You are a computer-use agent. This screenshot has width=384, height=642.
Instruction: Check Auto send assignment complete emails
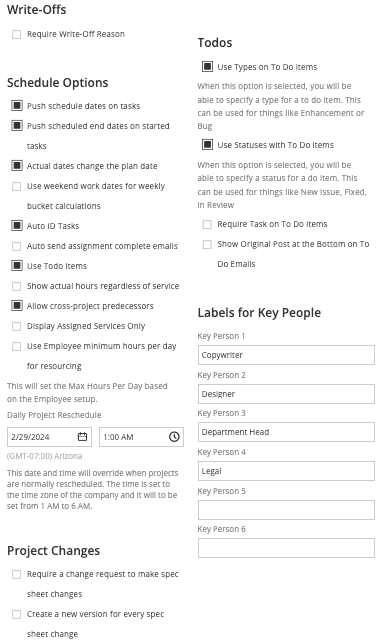point(16,246)
